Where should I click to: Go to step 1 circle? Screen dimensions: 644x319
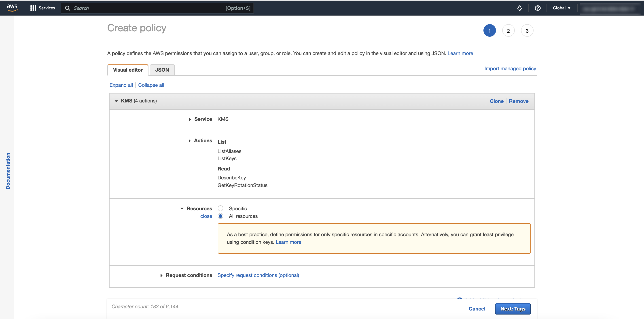(x=489, y=30)
